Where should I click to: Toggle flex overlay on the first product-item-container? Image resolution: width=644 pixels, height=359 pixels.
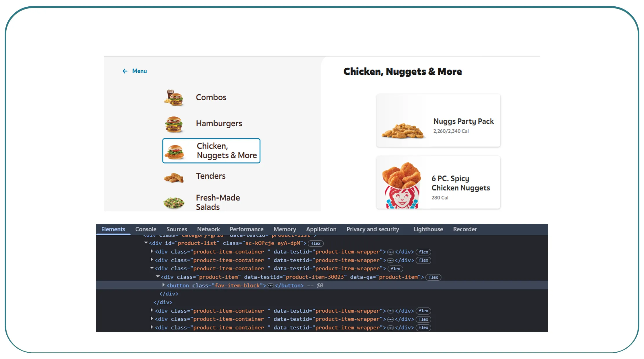[423, 252]
